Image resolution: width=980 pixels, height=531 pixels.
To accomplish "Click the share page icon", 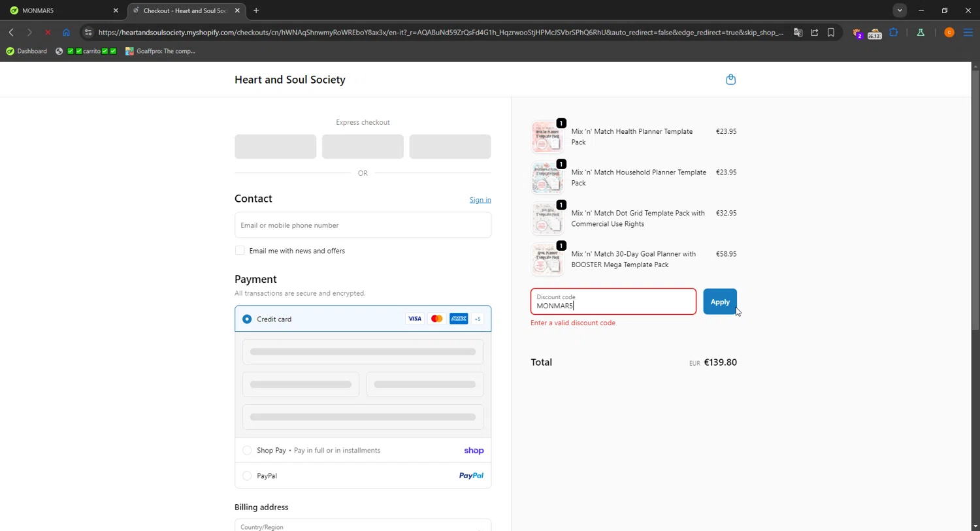I will [x=814, y=32].
